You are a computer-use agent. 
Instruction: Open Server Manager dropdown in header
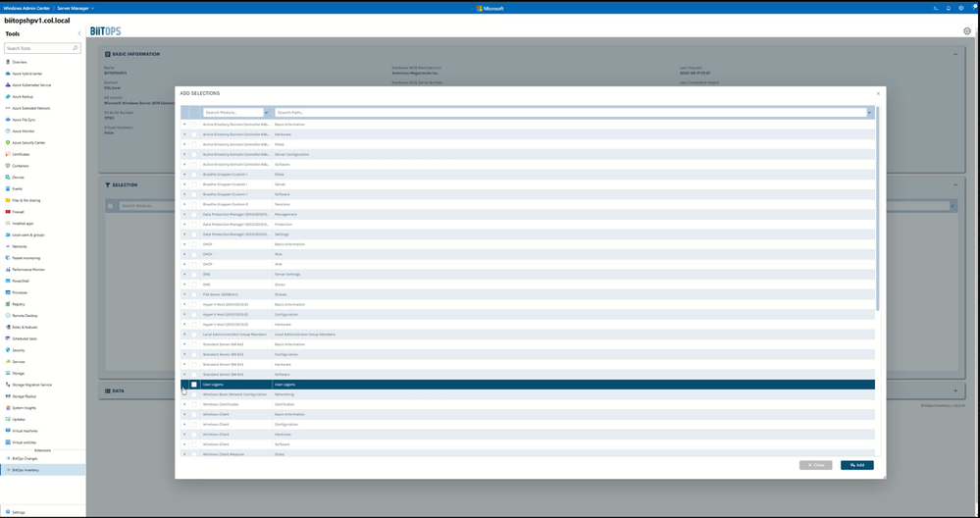[77, 8]
